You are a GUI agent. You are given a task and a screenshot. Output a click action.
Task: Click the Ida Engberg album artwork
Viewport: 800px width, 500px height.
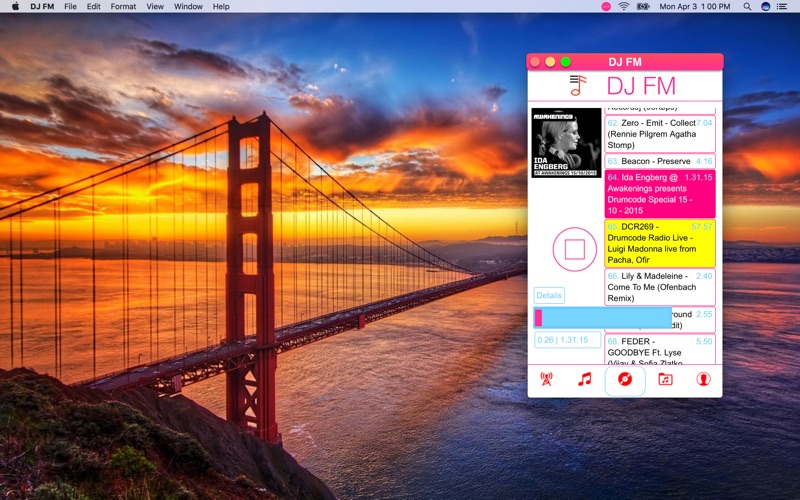566,142
